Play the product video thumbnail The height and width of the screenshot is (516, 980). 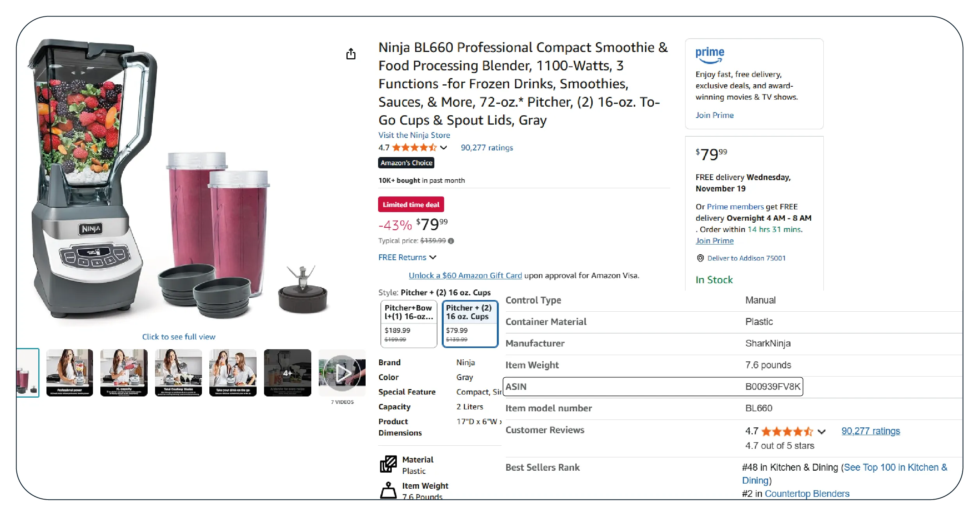coord(342,373)
